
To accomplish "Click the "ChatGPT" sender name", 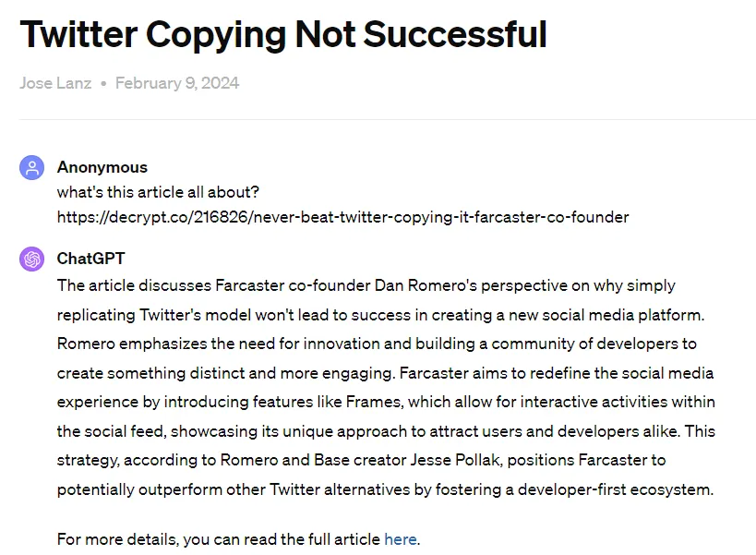I will pos(90,259).
